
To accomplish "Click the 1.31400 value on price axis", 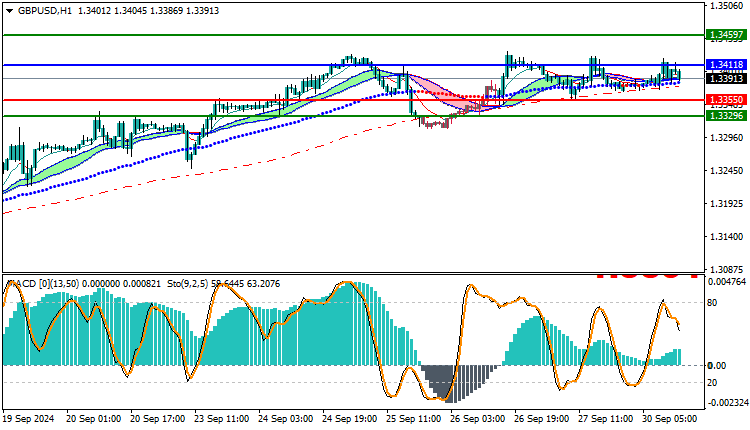I will pyautogui.click(x=727, y=237).
